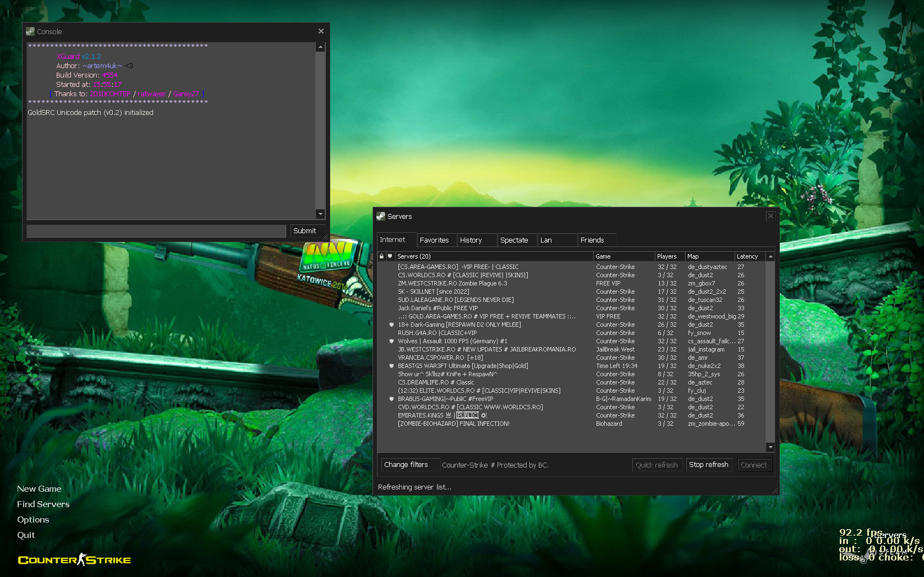Click Counter-Strike logo at bottom left
Viewport: 924px width, 577px height.
(74, 560)
